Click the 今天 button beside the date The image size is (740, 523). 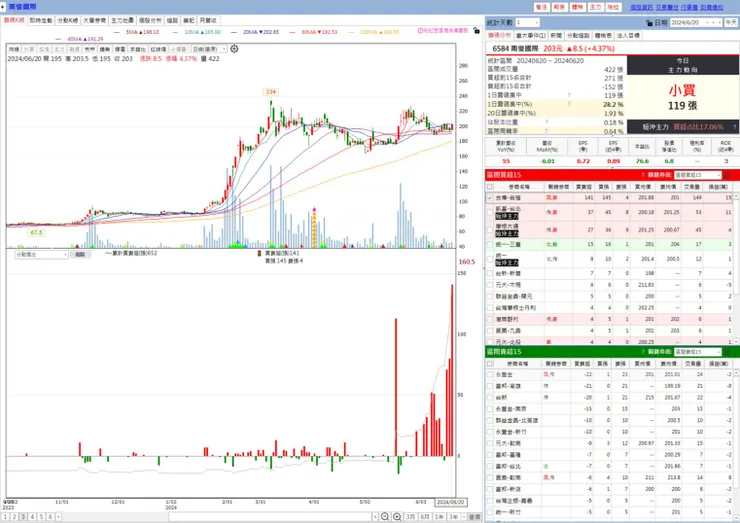[x=731, y=23]
